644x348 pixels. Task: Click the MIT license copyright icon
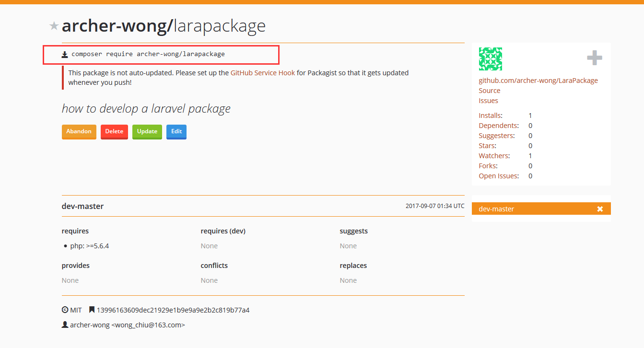[65, 310]
